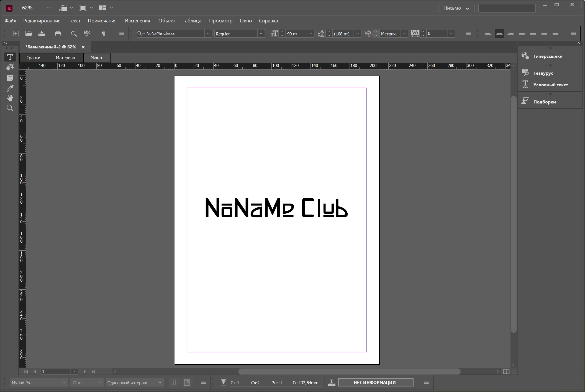Click the spell check abc icon
Image resolution: width=585 pixels, height=392 pixels.
tap(87, 33)
